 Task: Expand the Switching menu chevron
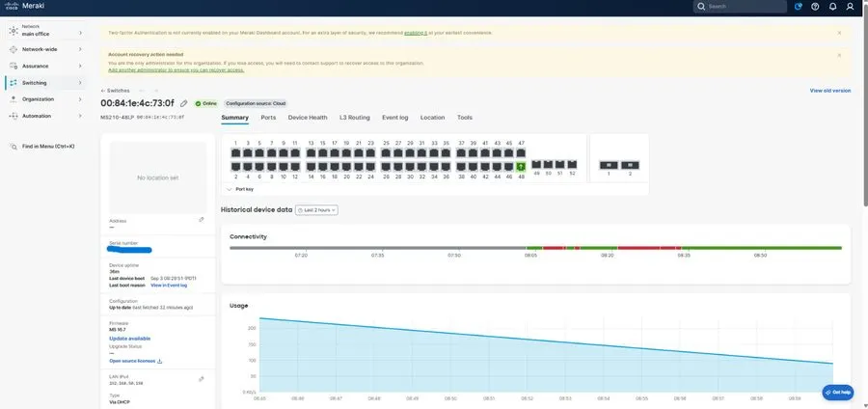[80, 82]
